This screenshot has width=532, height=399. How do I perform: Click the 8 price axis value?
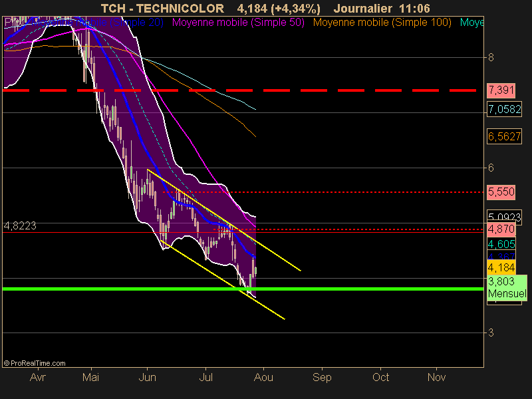tap(491, 57)
